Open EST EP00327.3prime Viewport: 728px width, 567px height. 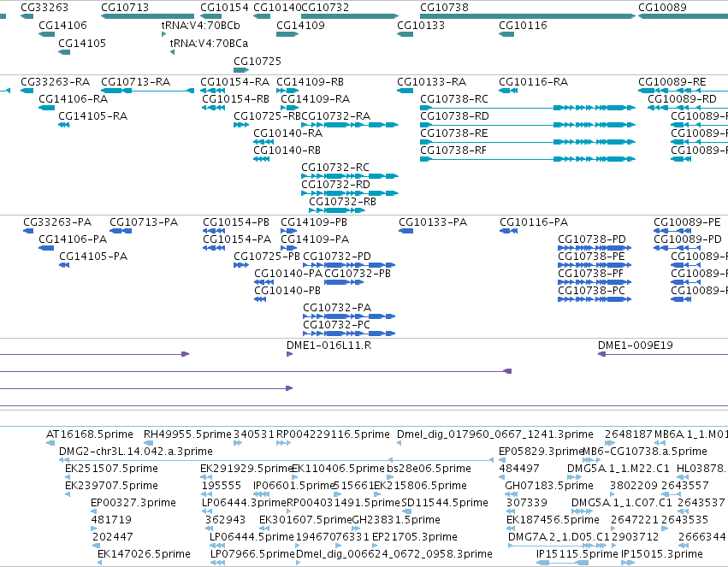tap(133, 503)
